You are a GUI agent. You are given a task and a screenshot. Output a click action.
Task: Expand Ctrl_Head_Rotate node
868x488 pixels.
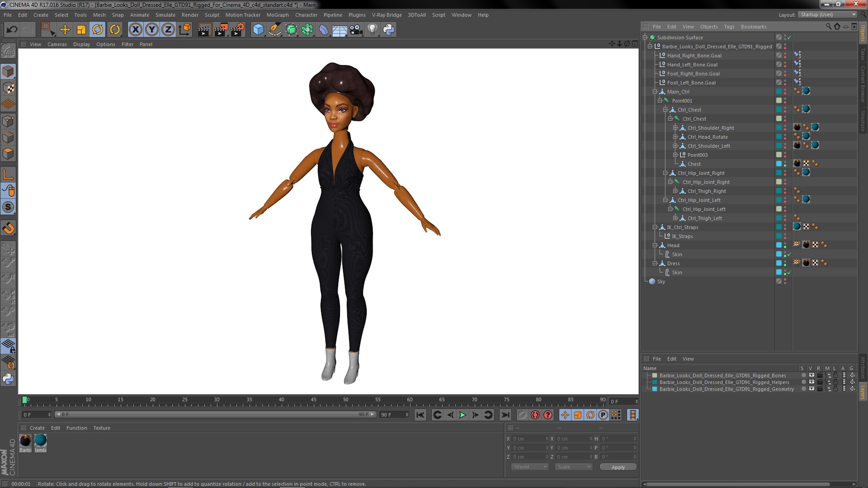pos(675,137)
